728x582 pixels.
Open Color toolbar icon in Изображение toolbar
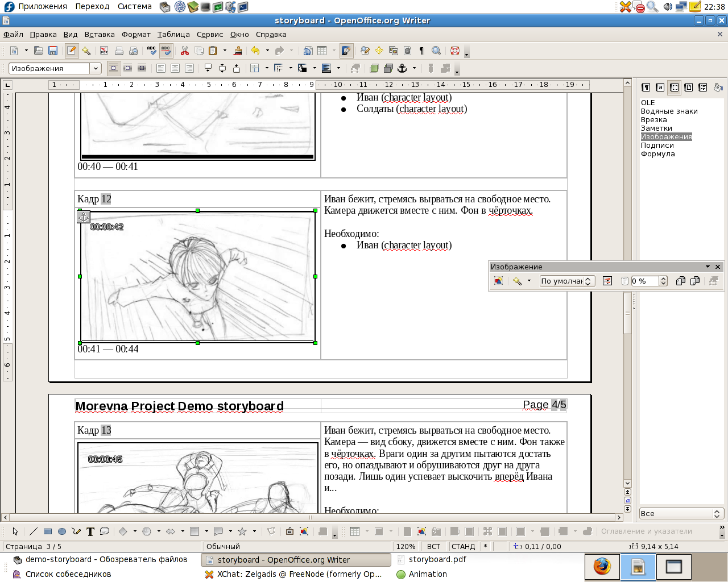607,281
